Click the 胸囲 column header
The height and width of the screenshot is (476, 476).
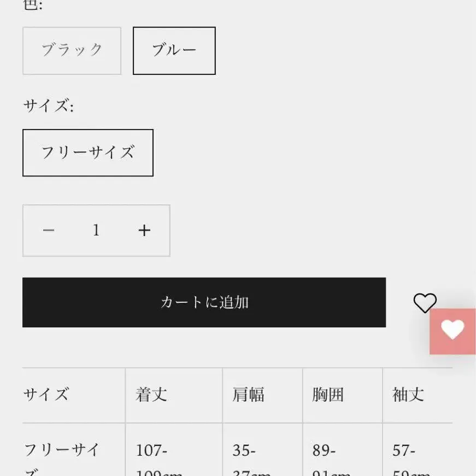[x=328, y=395]
